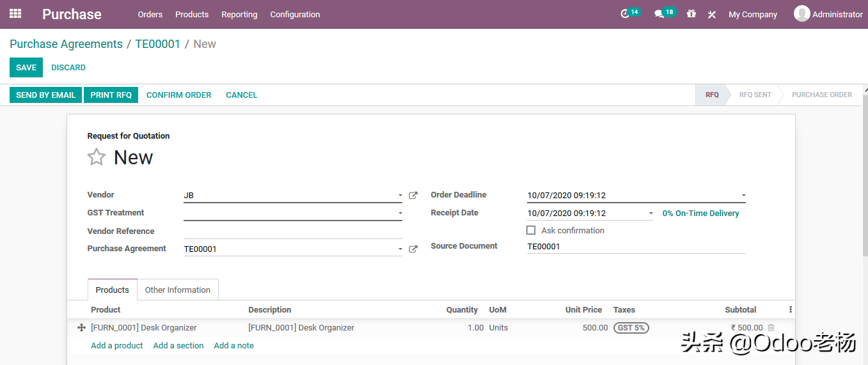
Task: Open Vendor JB external link icon
Action: click(x=413, y=196)
